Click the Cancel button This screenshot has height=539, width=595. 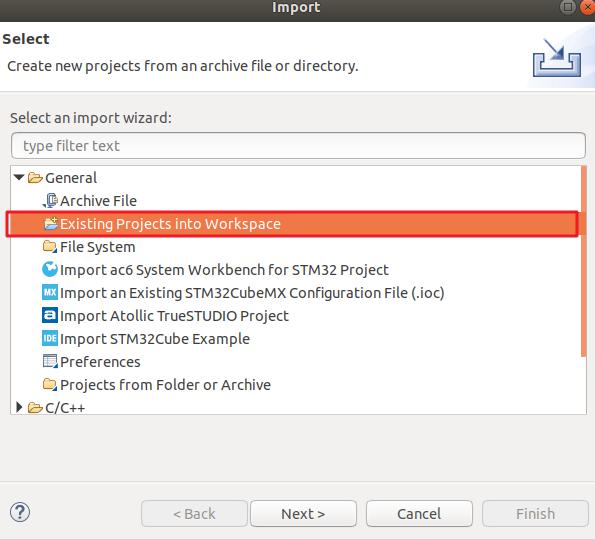pyautogui.click(x=419, y=514)
